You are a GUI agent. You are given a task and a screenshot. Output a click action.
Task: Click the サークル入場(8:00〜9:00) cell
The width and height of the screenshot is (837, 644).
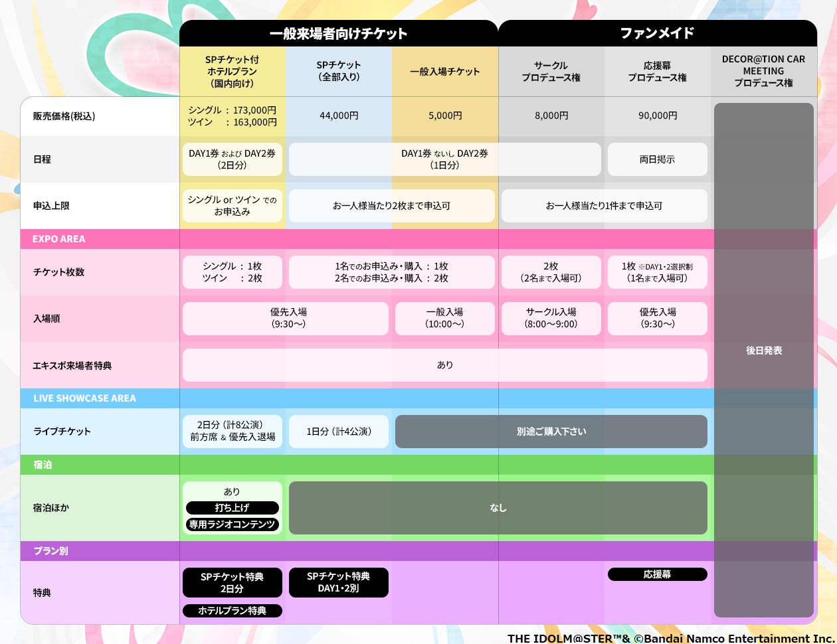[551, 319]
